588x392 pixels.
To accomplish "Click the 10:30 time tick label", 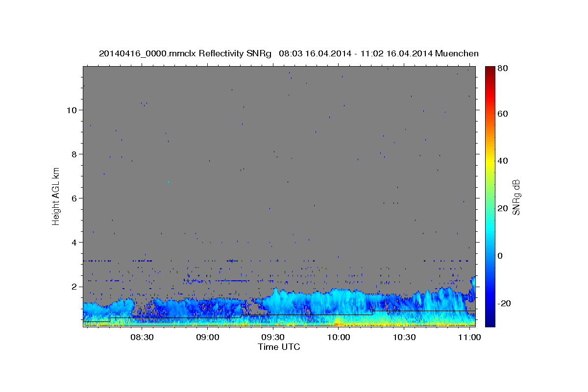I will click(404, 338).
